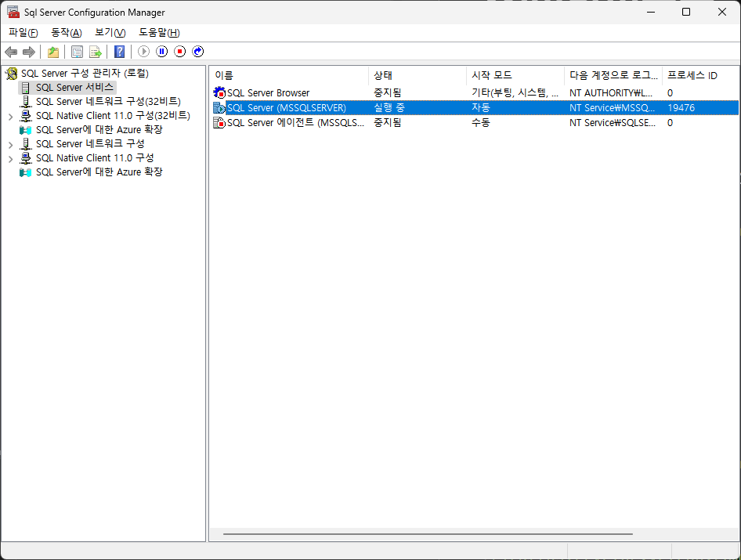Click the Restart Service toolbar icon

coord(197,52)
